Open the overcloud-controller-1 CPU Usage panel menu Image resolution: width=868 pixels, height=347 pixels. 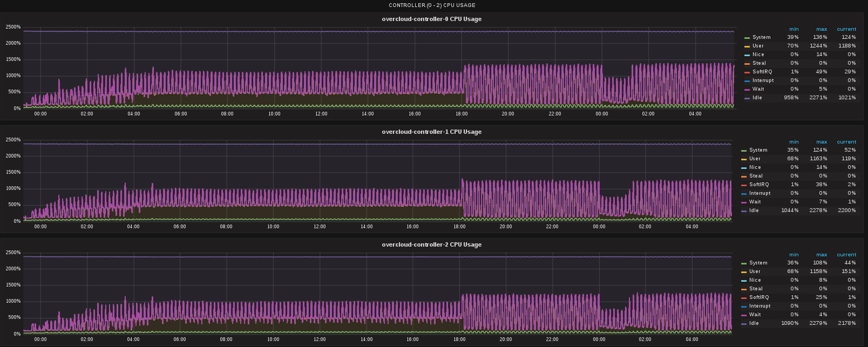pos(432,132)
